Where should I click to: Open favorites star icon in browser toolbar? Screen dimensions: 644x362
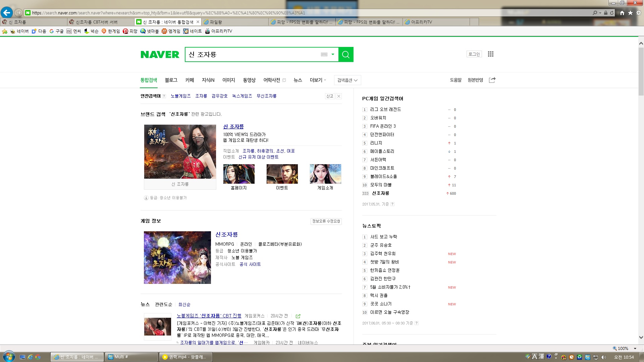pyautogui.click(x=630, y=13)
